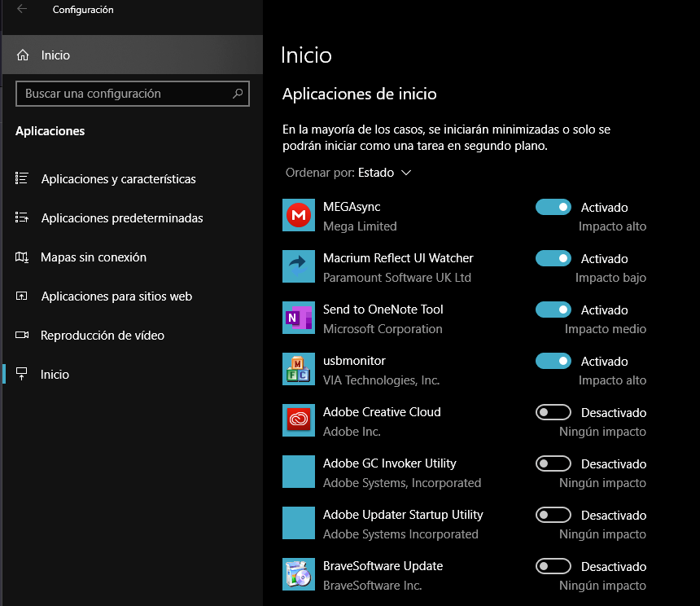The width and height of the screenshot is (700, 606).
Task: Go to Inicio home at sidebar top
Action: (x=133, y=55)
